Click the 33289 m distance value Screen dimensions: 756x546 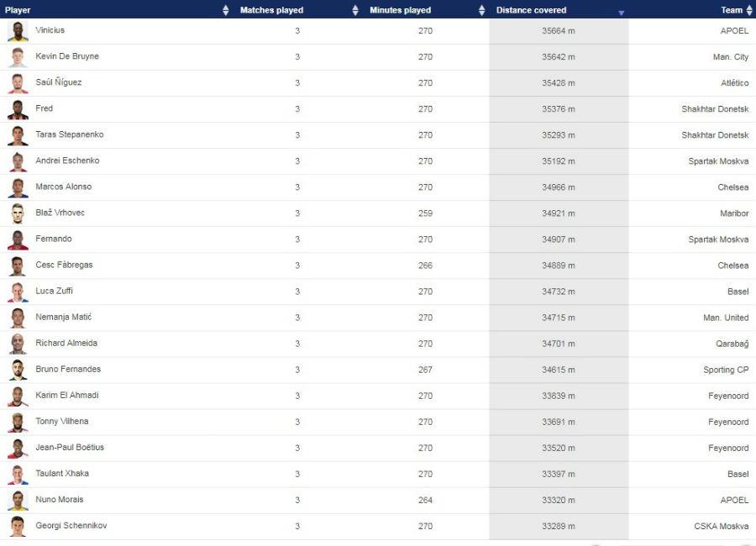(x=559, y=526)
